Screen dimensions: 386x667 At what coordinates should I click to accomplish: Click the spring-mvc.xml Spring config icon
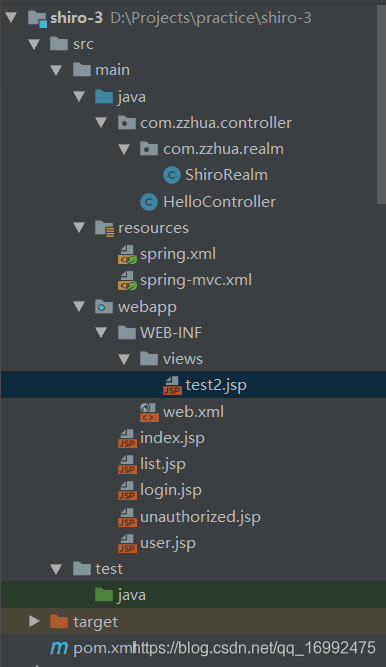pyautogui.click(x=127, y=281)
